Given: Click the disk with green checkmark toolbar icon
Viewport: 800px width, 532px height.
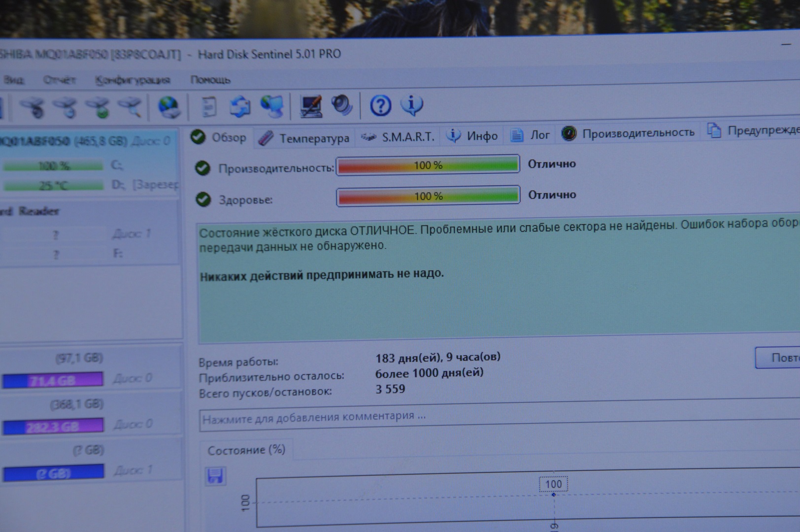Looking at the screenshot, I should pyautogui.click(x=98, y=107).
